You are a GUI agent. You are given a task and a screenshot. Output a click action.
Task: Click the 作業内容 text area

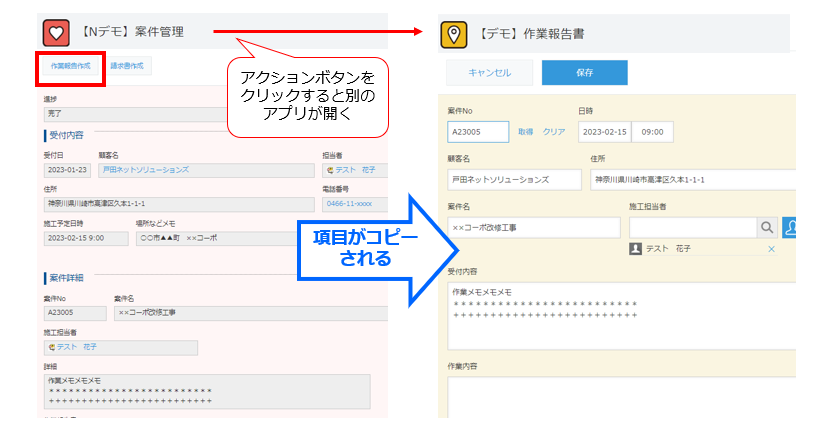click(620, 397)
